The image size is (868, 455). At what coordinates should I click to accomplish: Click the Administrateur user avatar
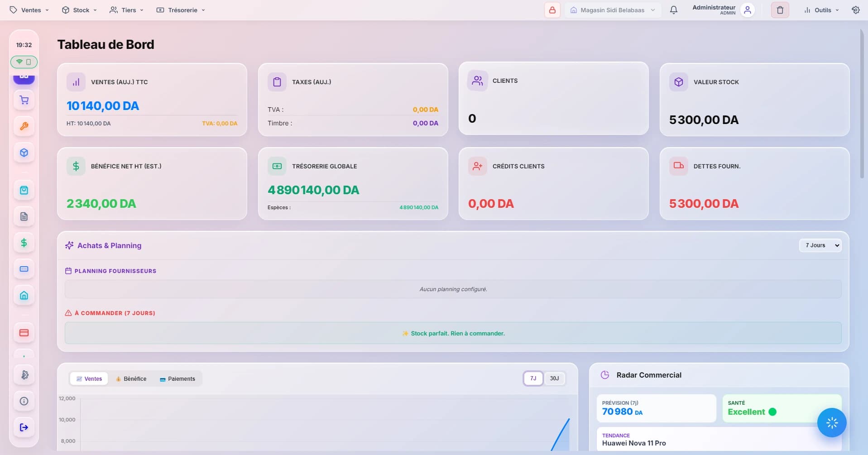click(748, 10)
